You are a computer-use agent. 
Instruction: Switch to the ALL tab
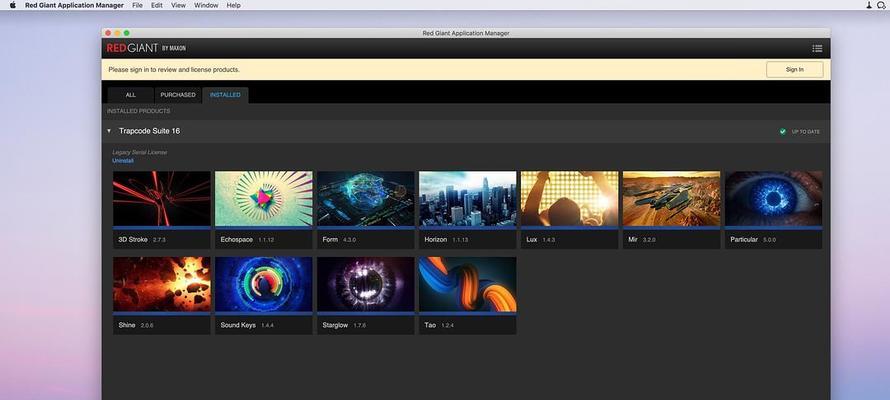tap(131, 95)
